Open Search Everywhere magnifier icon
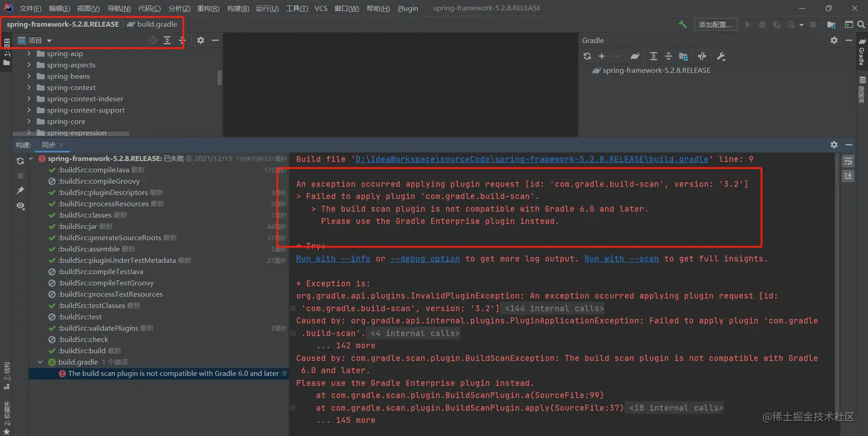The height and width of the screenshot is (436, 868). point(861,25)
